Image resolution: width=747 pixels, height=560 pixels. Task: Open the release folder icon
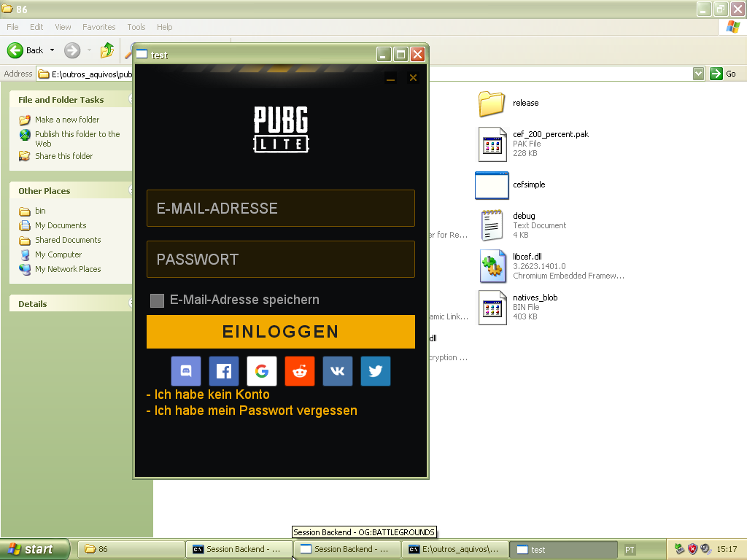tap(492, 104)
